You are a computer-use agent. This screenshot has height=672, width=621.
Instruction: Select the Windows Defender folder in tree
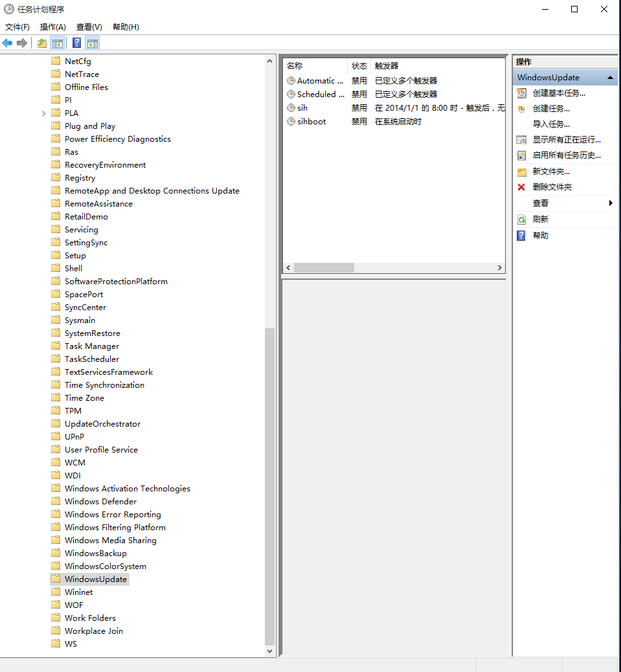[100, 502]
